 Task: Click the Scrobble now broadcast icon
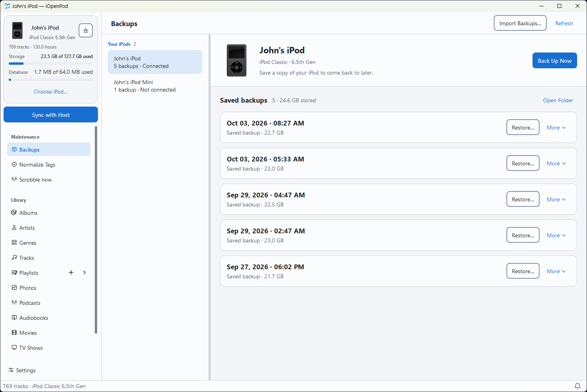(14, 180)
